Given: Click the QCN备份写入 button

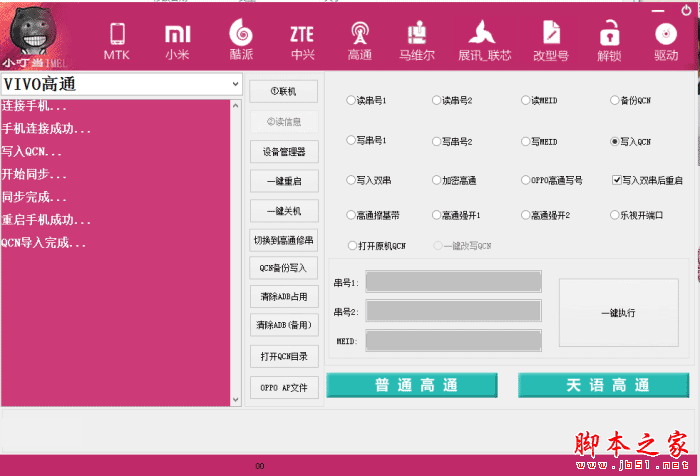Looking at the screenshot, I should point(283,268).
